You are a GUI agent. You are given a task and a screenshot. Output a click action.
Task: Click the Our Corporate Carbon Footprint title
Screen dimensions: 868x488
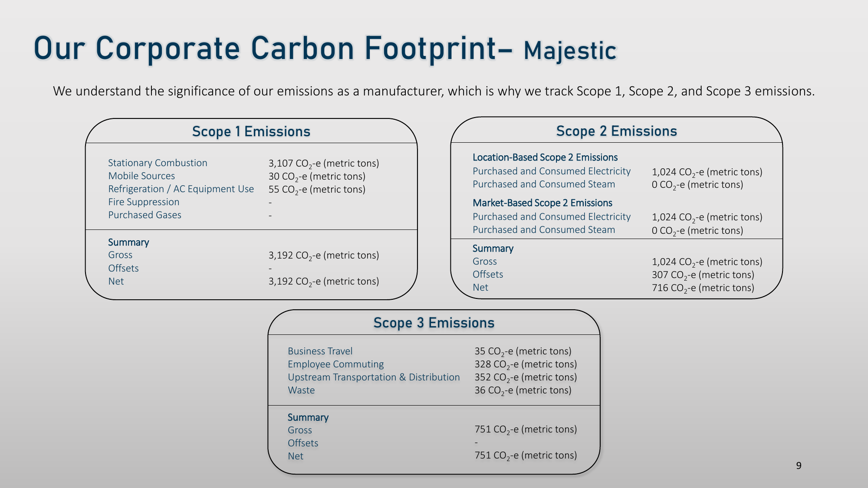(273, 49)
